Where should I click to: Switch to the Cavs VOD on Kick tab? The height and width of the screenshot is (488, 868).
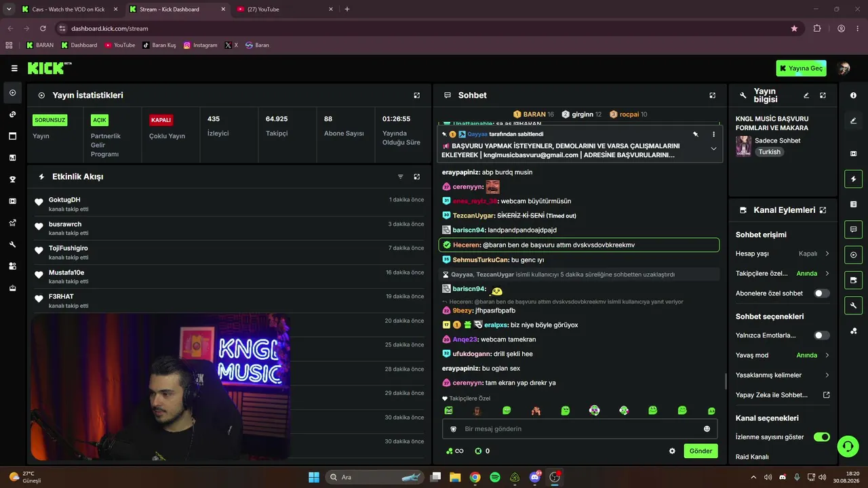tap(68, 9)
